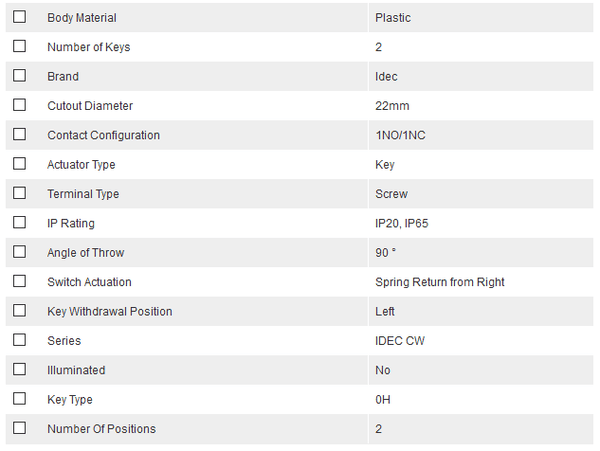Click the 'IP20, IP65' rating value
Viewport: 600px width, 451px height.
[401, 223]
